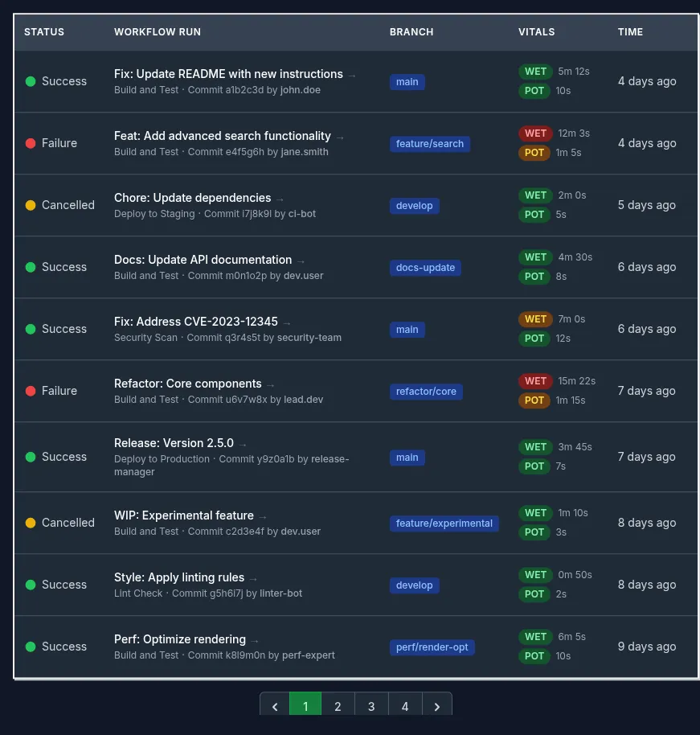Click the red failure dot on Refactor row
The height and width of the screenshot is (735, 700).
click(x=31, y=391)
